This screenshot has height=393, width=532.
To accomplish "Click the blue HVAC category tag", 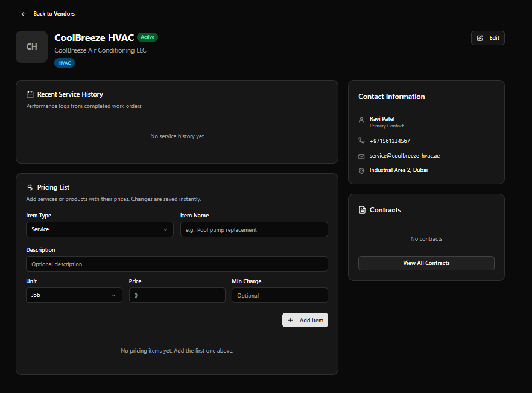I will (65, 63).
